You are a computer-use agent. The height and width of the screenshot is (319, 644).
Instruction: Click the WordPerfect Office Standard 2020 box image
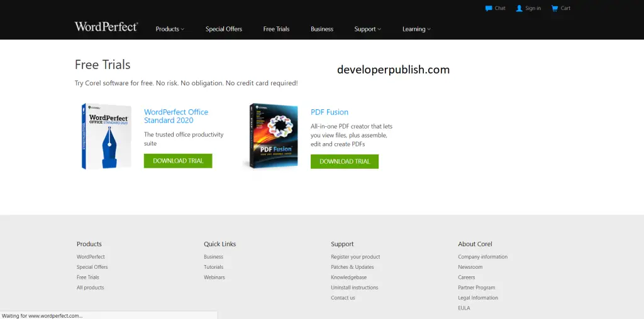(x=106, y=136)
